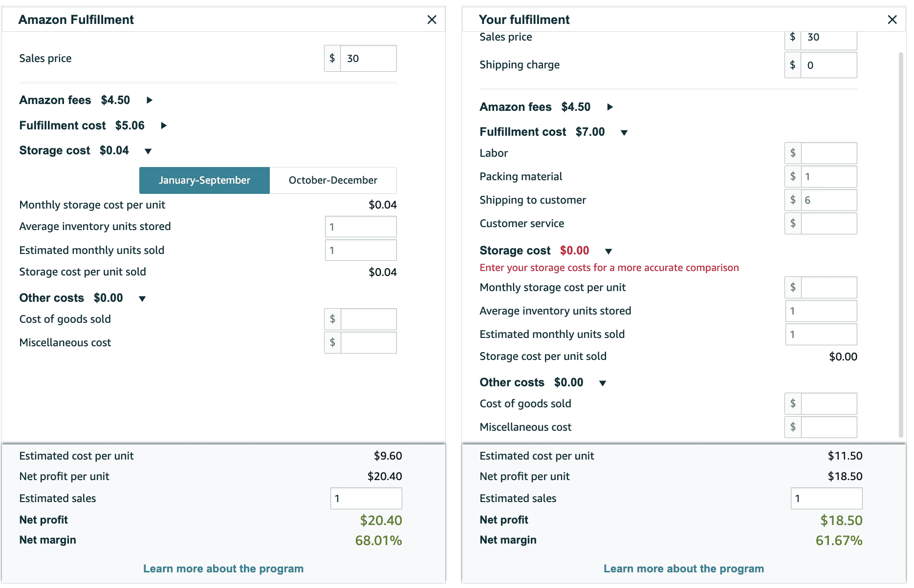This screenshot has height=588, width=914.
Task: Expand Fulfillment cost $5.06 details
Action: click(x=164, y=126)
